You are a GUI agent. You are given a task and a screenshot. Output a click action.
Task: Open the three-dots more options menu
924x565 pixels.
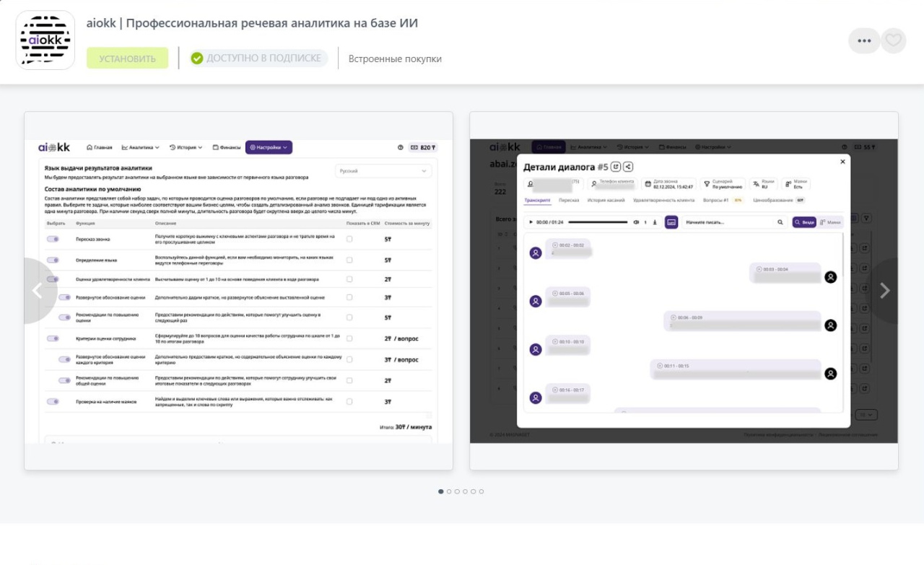click(x=864, y=40)
